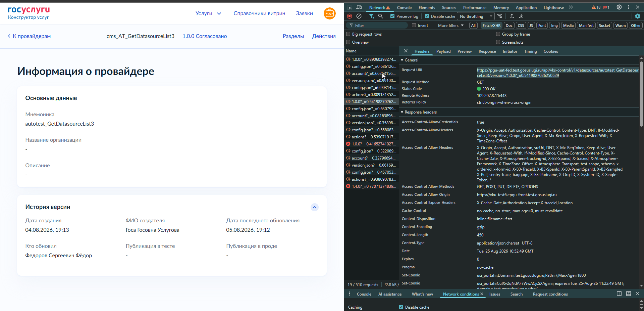644x311 pixels.
Task: Enable the Overview checkbox
Action: pos(348,42)
